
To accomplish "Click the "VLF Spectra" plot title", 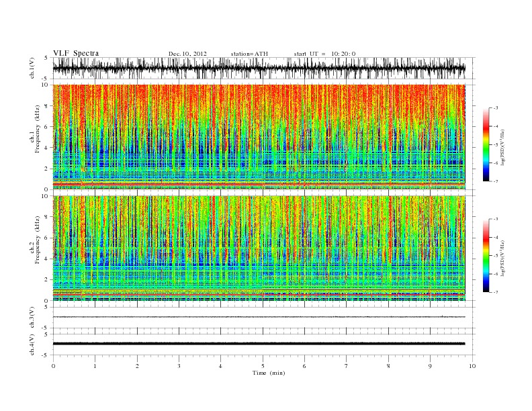I will pyautogui.click(x=76, y=53).
